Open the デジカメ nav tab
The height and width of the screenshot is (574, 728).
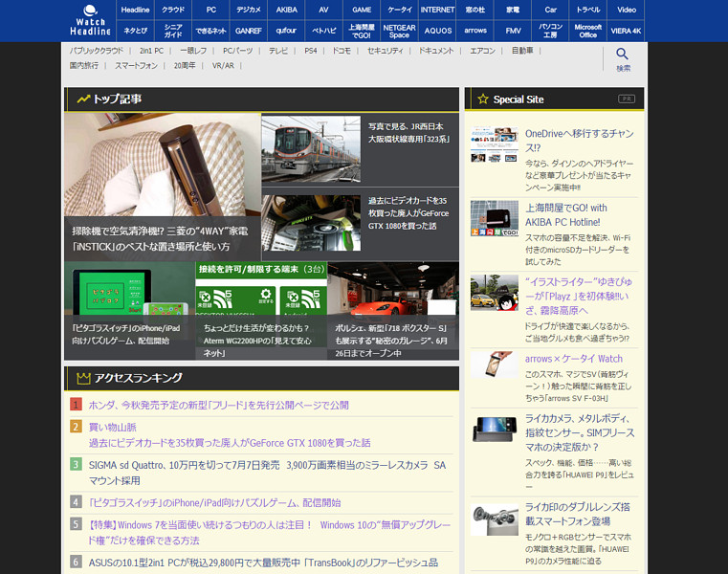tap(249, 10)
